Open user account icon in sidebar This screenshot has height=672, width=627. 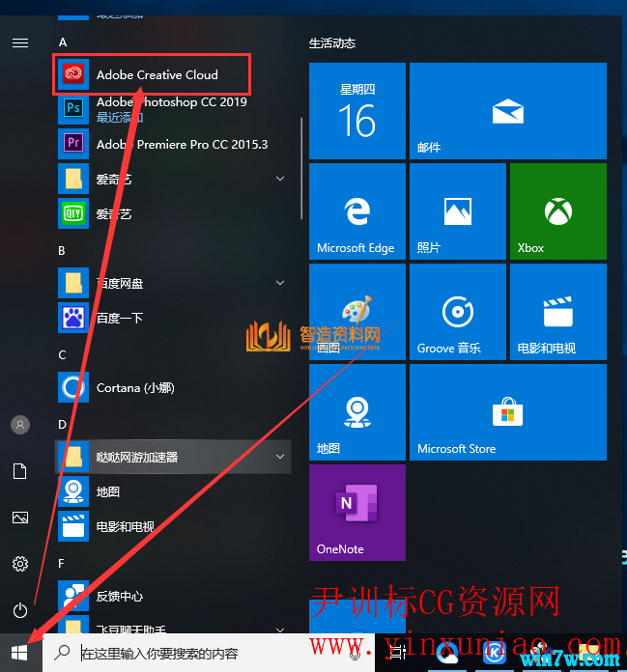[20, 425]
